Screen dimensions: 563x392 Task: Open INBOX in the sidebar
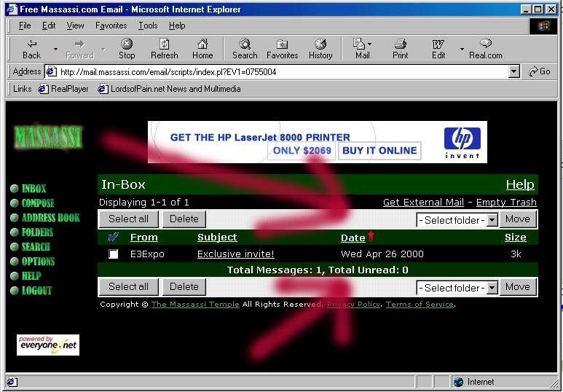pyautogui.click(x=34, y=189)
